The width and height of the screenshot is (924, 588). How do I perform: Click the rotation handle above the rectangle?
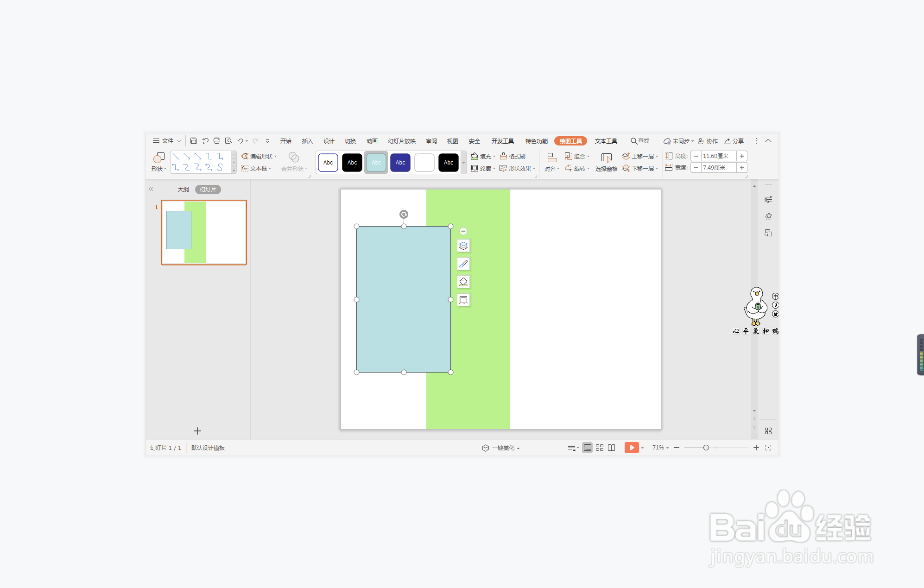404,214
